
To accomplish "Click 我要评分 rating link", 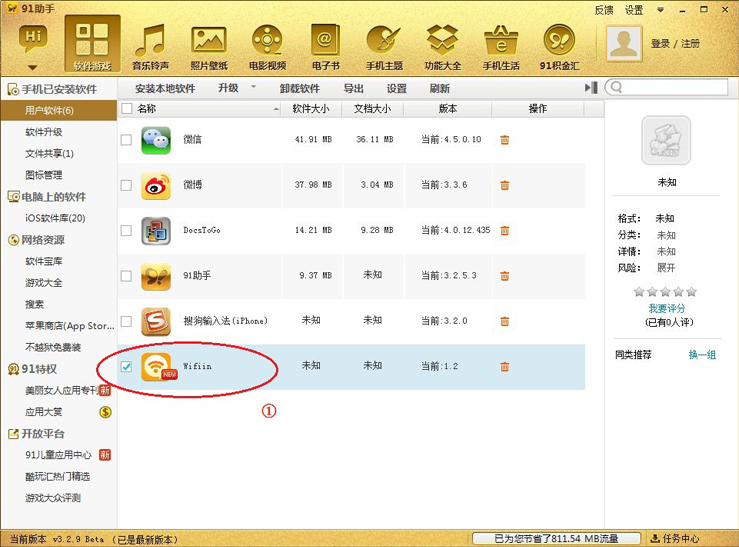I will point(666,309).
